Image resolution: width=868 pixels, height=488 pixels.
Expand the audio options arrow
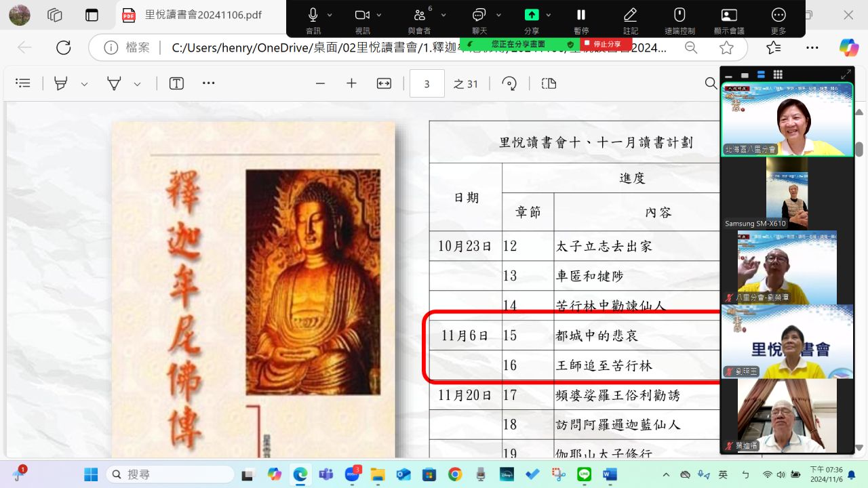[x=330, y=15]
